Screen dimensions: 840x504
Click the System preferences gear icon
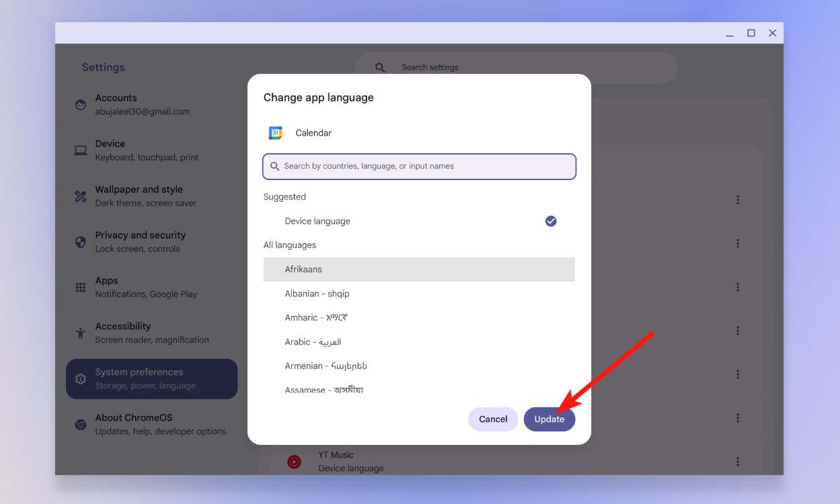click(80, 378)
